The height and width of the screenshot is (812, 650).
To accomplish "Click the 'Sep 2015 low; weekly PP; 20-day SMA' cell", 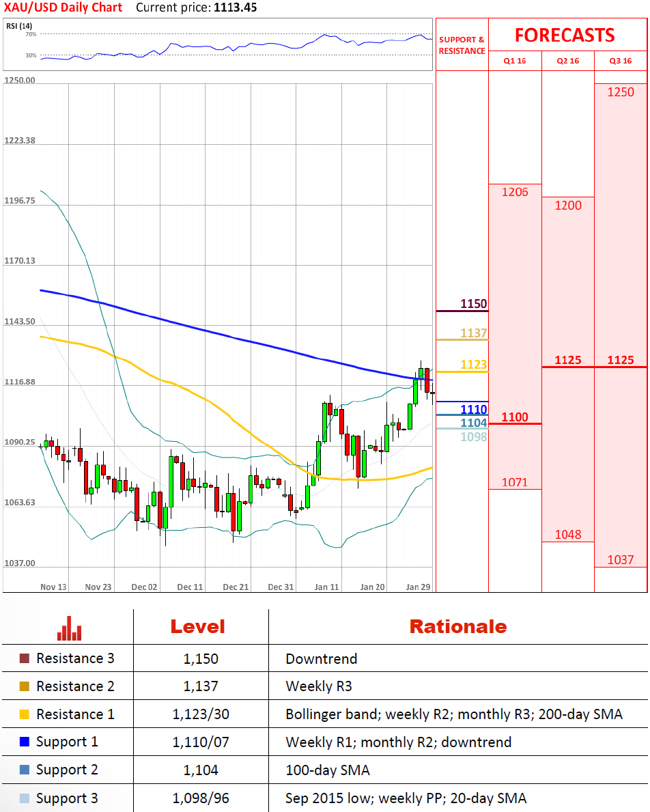I will tap(406, 798).
